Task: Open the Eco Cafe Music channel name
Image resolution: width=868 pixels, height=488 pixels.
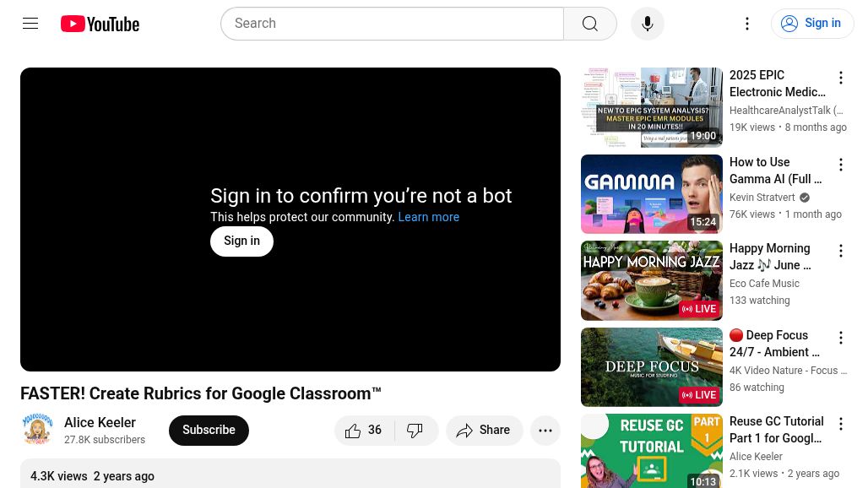Action: tap(764, 284)
